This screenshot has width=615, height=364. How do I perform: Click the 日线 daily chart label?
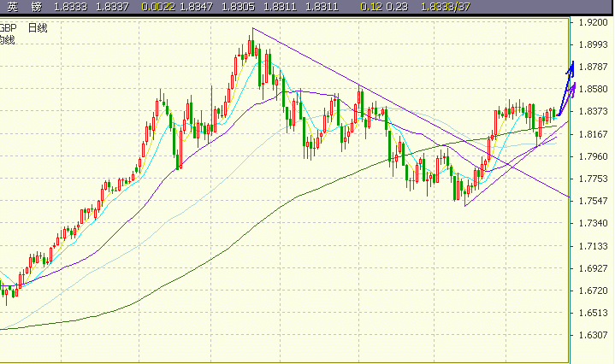coord(38,28)
